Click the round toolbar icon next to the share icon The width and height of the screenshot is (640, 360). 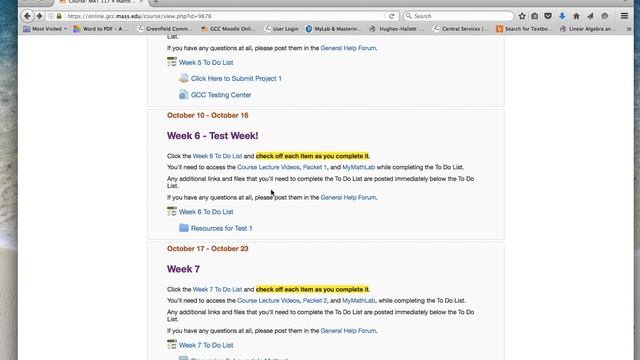point(604,16)
